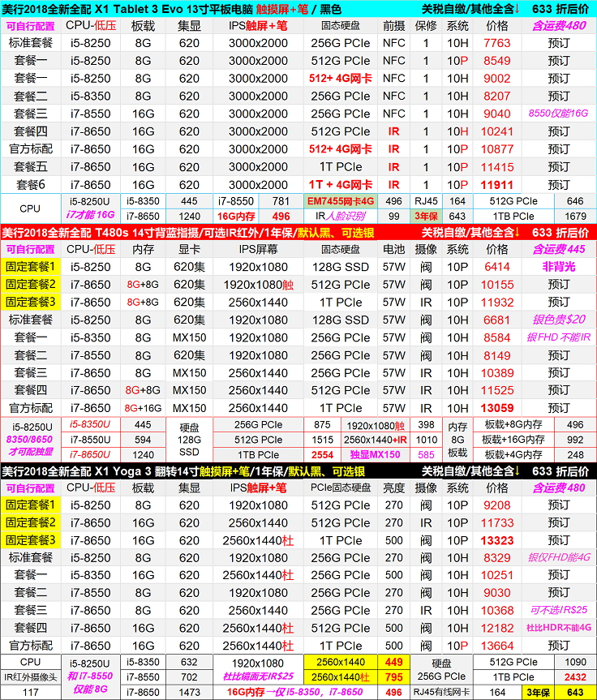
Task: Click the 银色贵$20 note
Action: click(559, 320)
